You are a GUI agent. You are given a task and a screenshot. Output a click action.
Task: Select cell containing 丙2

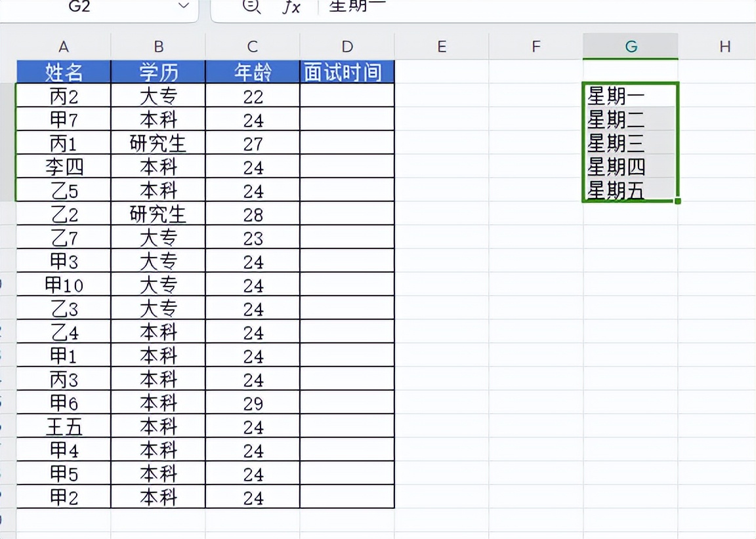[x=64, y=95]
